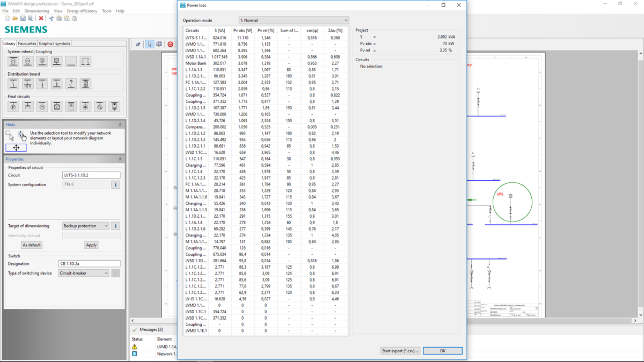Click the Apply button in Properties

pos(91,245)
